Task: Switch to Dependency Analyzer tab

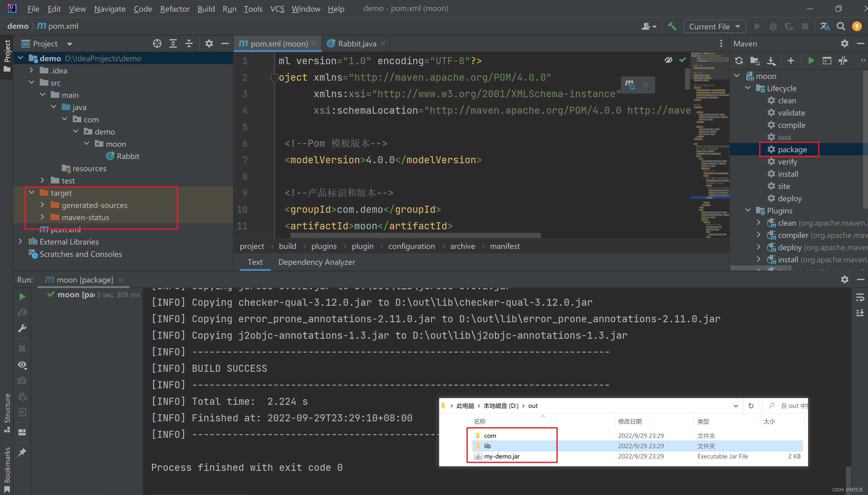Action: (x=317, y=262)
